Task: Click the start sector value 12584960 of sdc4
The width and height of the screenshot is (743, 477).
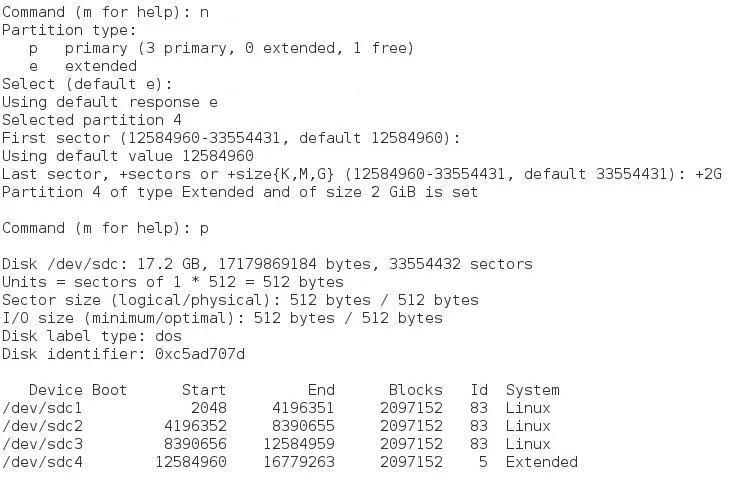Action: click(x=191, y=462)
